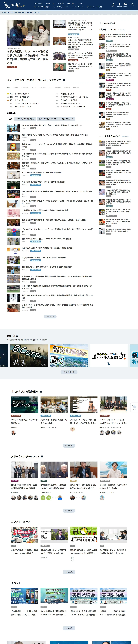138x644 pixels.
Task: Click help icon beside ステークホルダーが選ぶ ranking heading
Action: (64, 80)
